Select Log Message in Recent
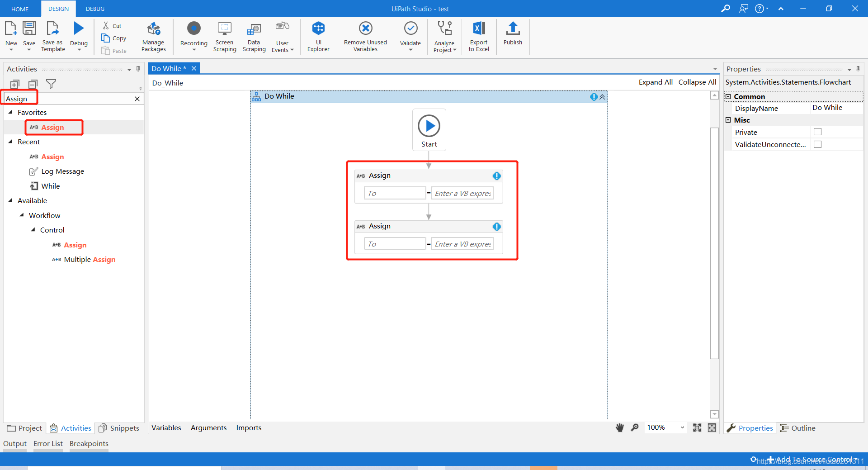 [57, 171]
